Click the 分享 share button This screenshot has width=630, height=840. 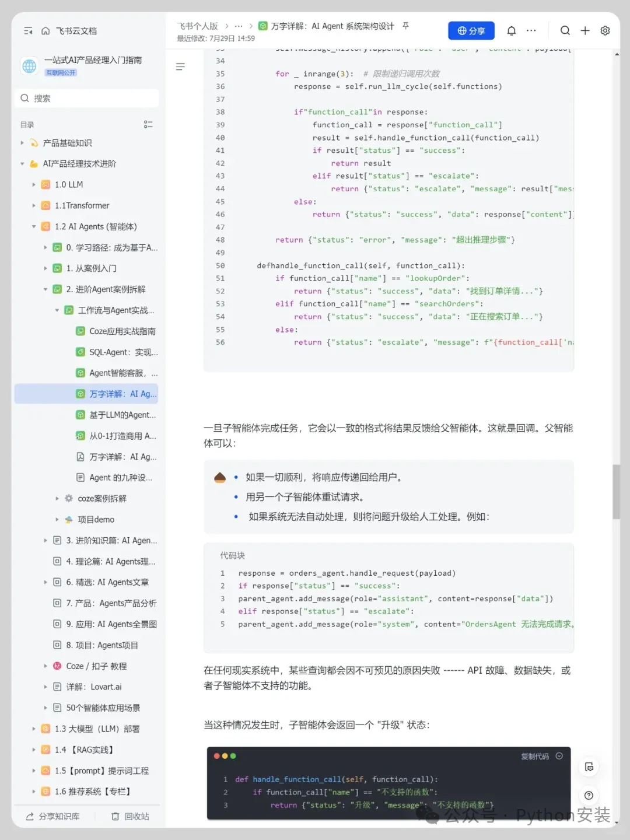(471, 31)
